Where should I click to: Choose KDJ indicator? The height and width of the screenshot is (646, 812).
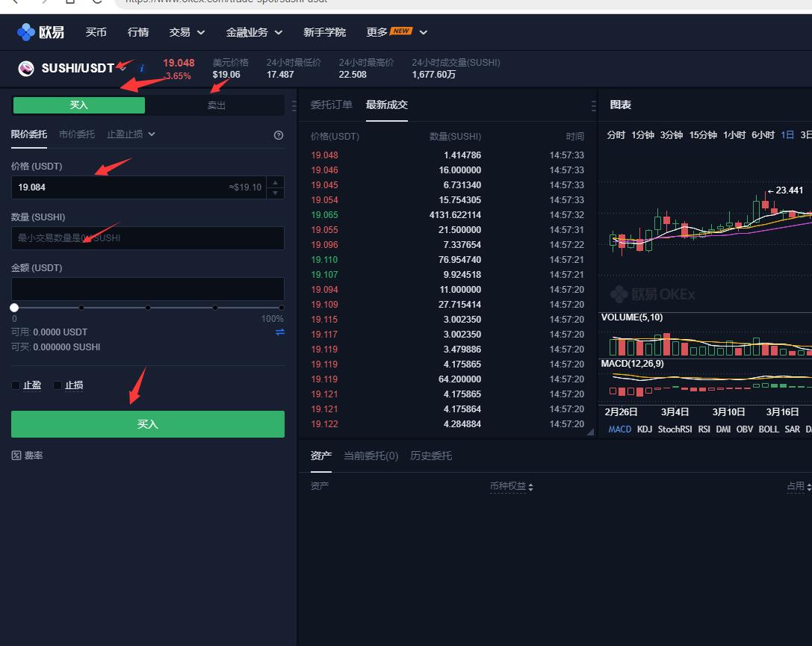click(x=644, y=429)
